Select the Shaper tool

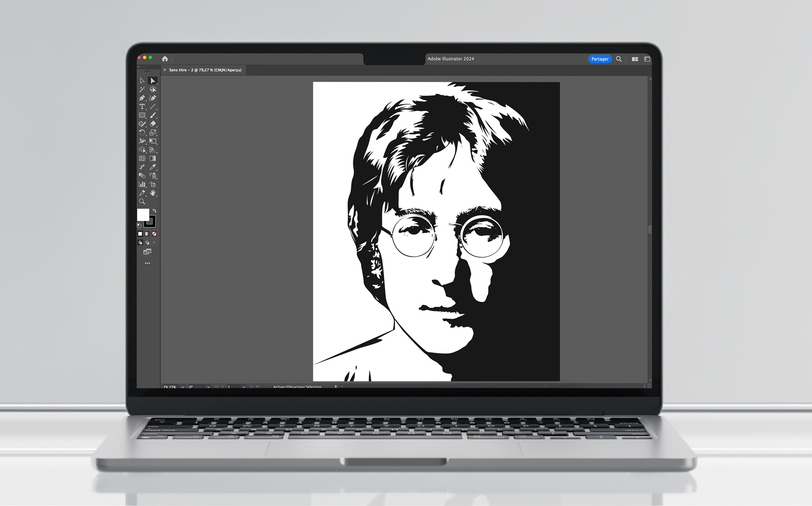[x=142, y=124]
